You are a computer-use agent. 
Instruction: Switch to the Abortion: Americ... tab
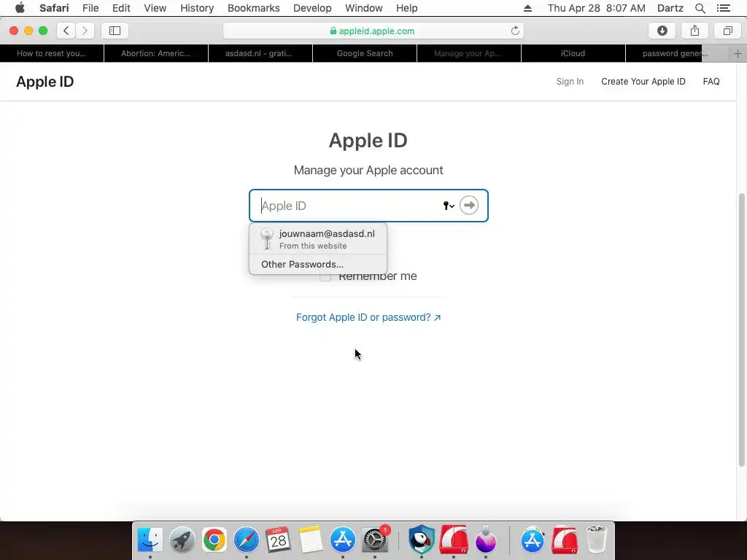tap(156, 53)
